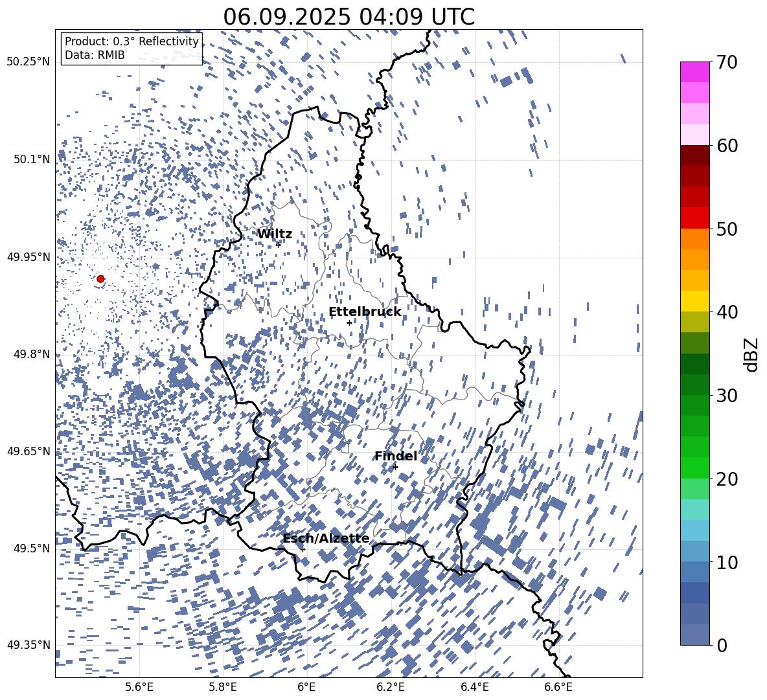The image size is (767, 700).
Task: Click the dark maroon colorbar segment below 60
Action: (x=695, y=155)
